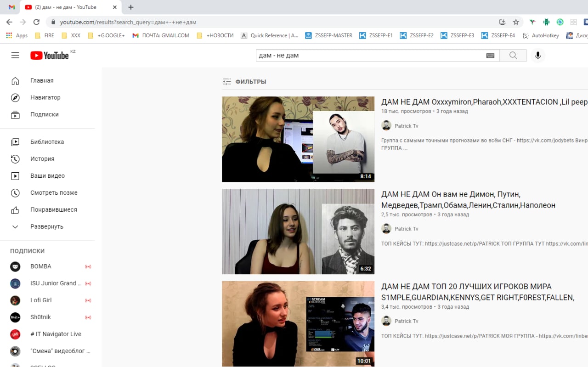Click live indicator next to Lofi Girl

[x=88, y=300]
